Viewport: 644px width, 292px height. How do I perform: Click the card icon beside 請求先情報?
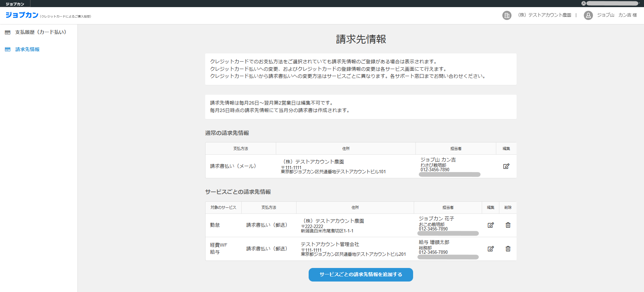click(7, 49)
